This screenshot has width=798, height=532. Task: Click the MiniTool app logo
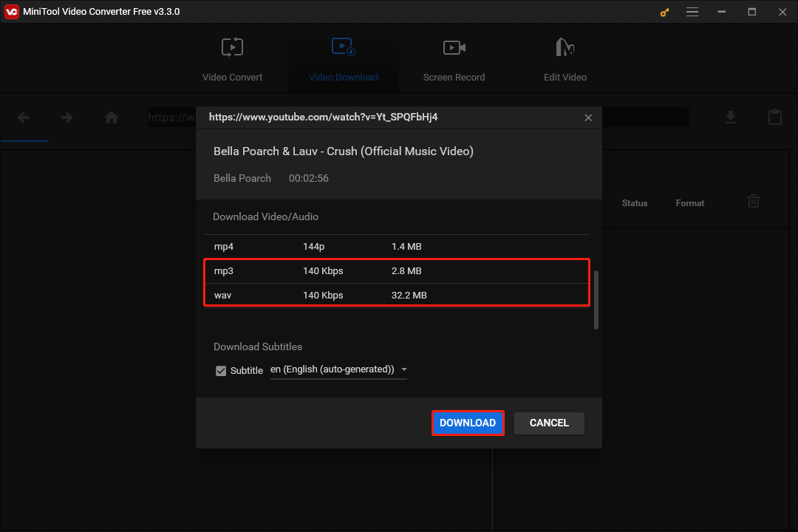coord(11,12)
